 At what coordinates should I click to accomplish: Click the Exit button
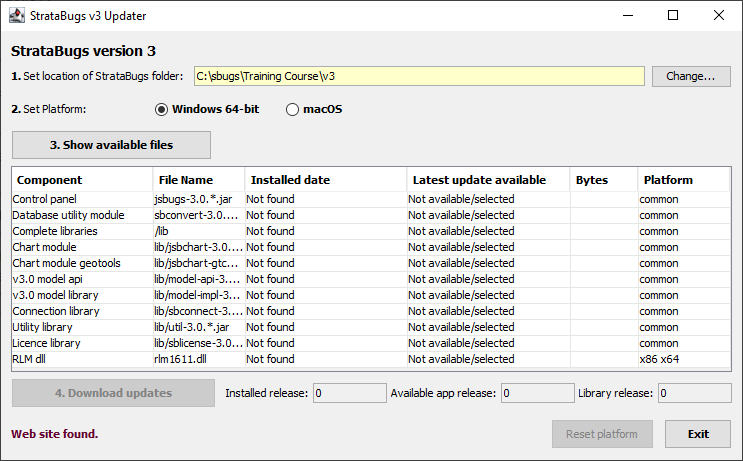(698, 434)
